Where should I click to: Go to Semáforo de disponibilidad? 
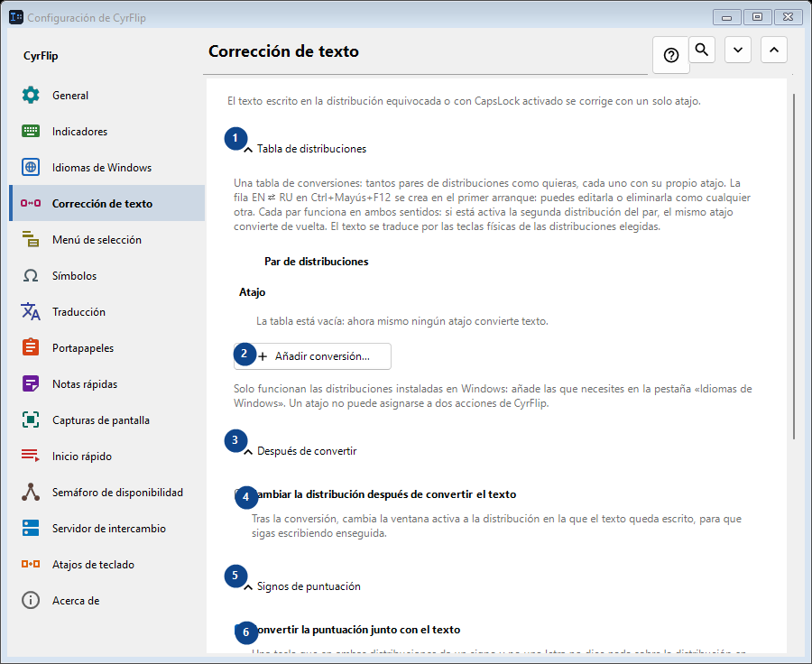tap(107, 492)
